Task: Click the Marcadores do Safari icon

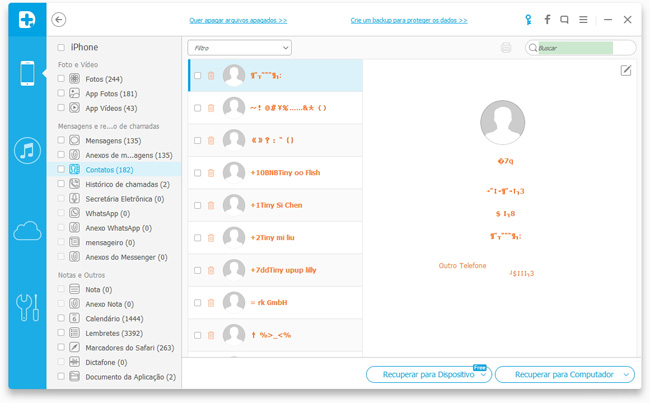Action: [x=75, y=347]
